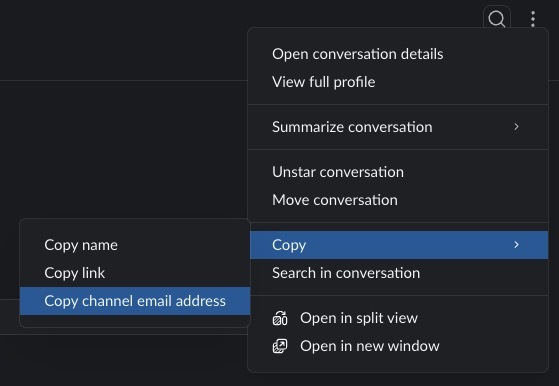The image size is (559, 386).
Task: Select Summarize conversation entry
Action: tap(398, 127)
